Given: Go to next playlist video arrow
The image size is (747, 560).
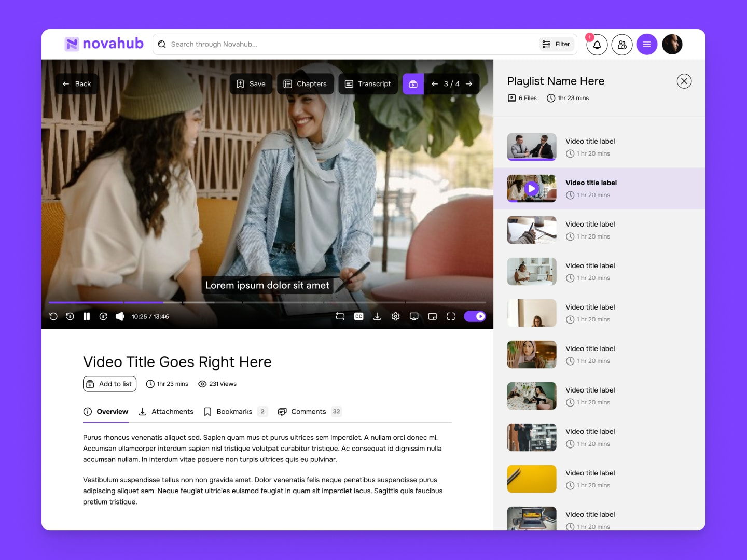Looking at the screenshot, I should (469, 84).
